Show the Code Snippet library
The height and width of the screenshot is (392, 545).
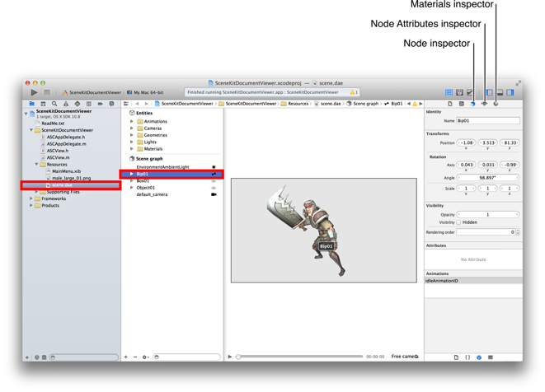(467, 357)
